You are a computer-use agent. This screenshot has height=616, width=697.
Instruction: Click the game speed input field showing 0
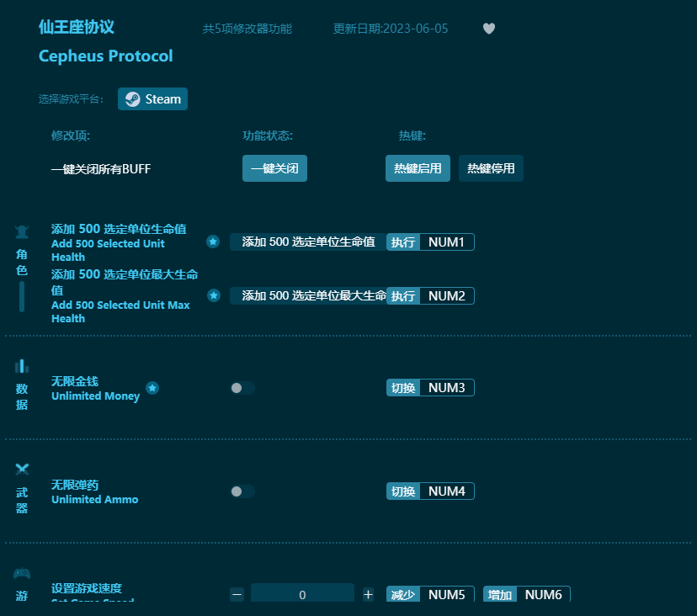point(302,593)
